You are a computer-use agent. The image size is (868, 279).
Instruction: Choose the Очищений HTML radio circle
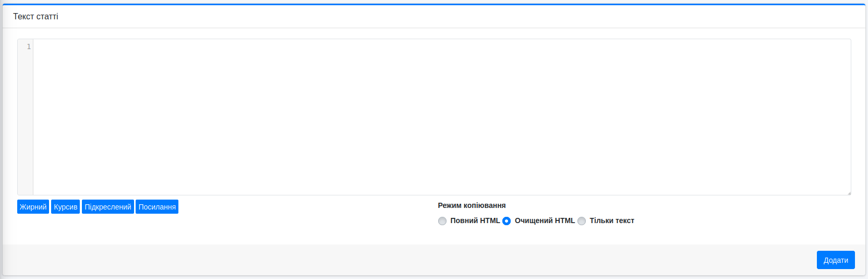(507, 221)
